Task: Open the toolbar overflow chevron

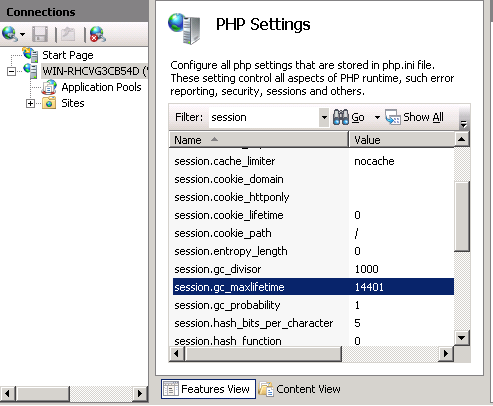Action: tap(463, 124)
